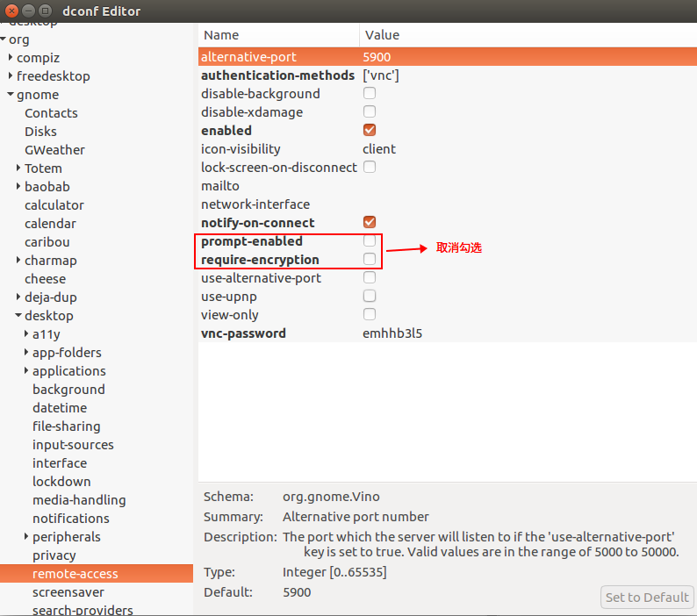Viewport: 697px width, 616px height.
Task: Toggle the disable-xdamage checkbox
Action: point(370,111)
